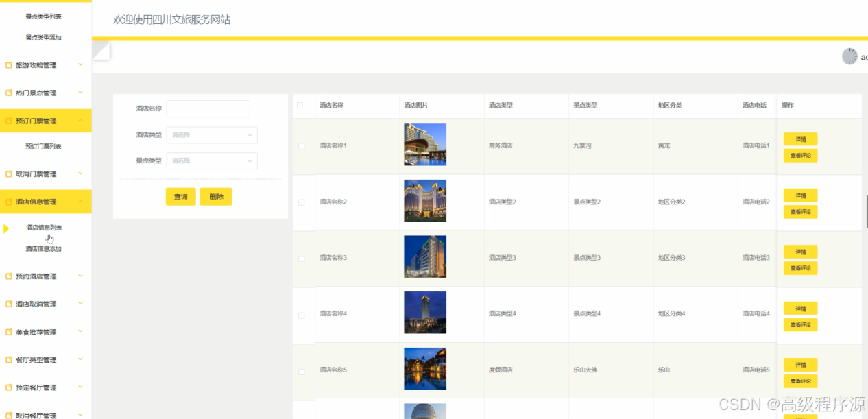Expand 酒店取消管理 with its chevron
The image size is (868, 419).
[x=80, y=303]
